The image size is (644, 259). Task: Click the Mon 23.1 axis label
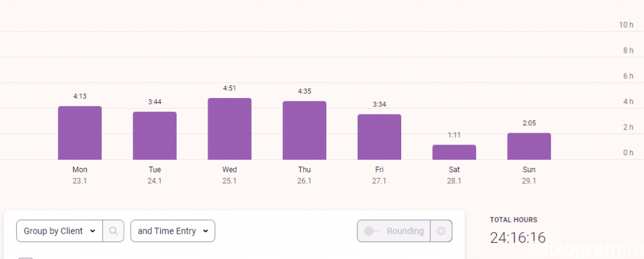(80, 175)
